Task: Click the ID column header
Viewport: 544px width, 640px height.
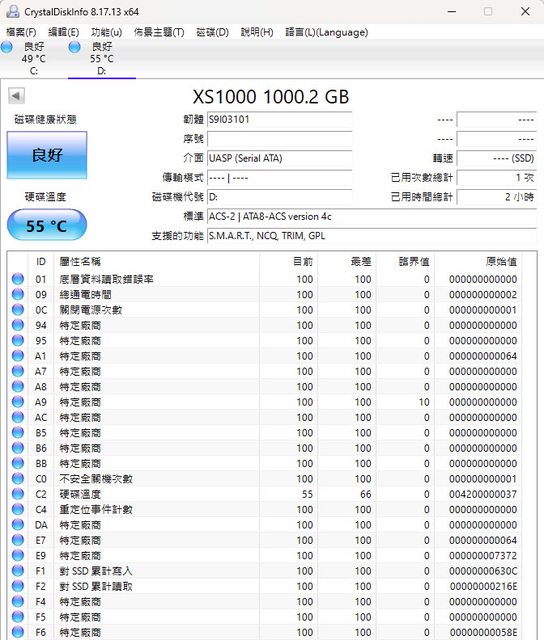Action: (x=41, y=262)
